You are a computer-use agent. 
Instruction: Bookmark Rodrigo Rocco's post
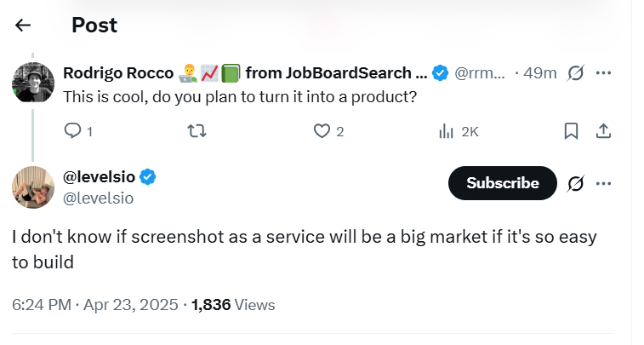(x=572, y=130)
